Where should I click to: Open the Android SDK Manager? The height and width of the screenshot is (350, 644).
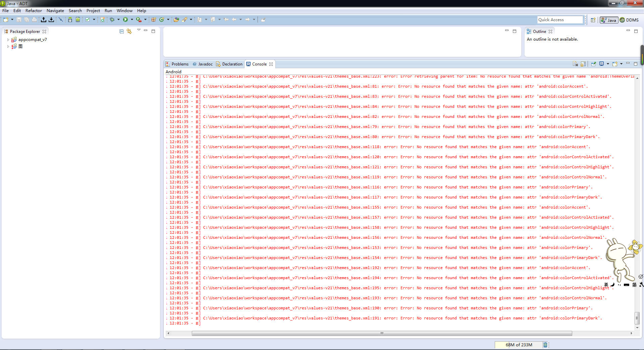pyautogui.click(x=70, y=20)
